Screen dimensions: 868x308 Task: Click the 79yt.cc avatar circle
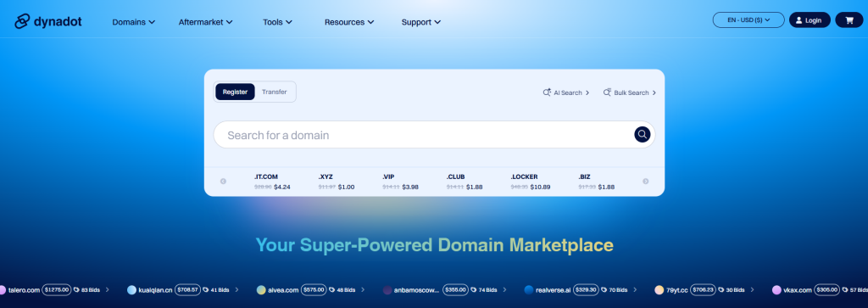[659, 289]
